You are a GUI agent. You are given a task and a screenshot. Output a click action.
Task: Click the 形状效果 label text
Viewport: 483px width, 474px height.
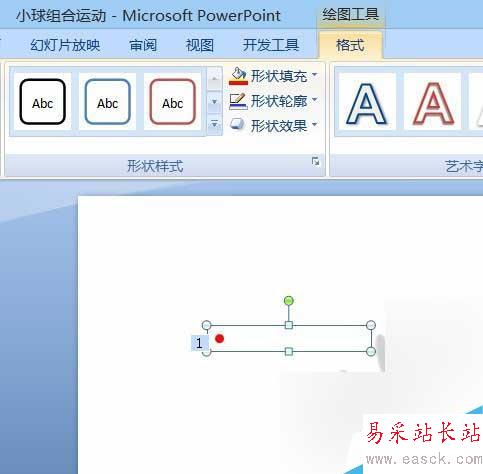[x=279, y=125]
